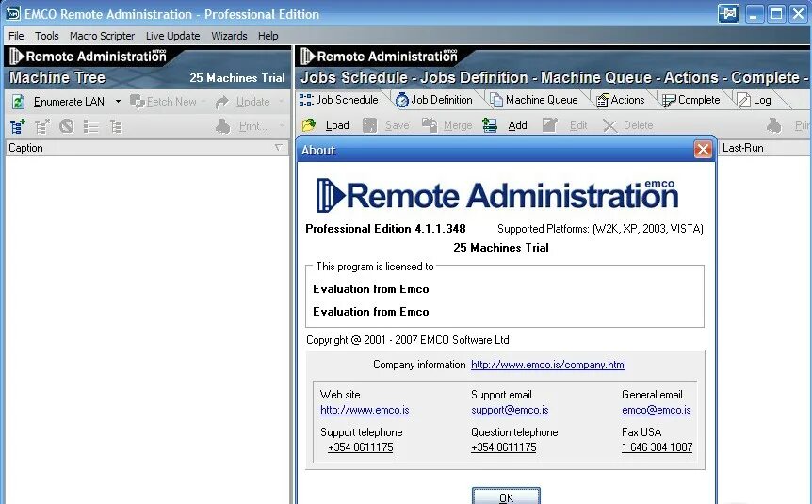Click the Fetch New icon
This screenshot has width=812, height=504.
(x=138, y=102)
